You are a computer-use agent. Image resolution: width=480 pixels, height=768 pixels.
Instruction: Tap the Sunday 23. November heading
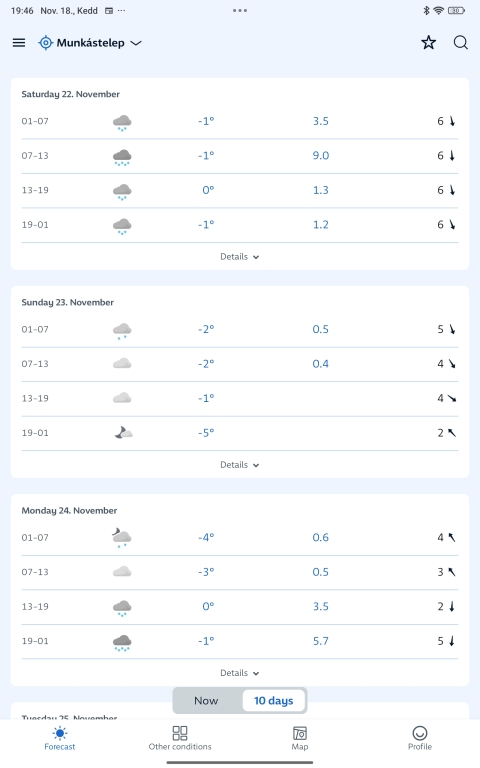tap(68, 302)
